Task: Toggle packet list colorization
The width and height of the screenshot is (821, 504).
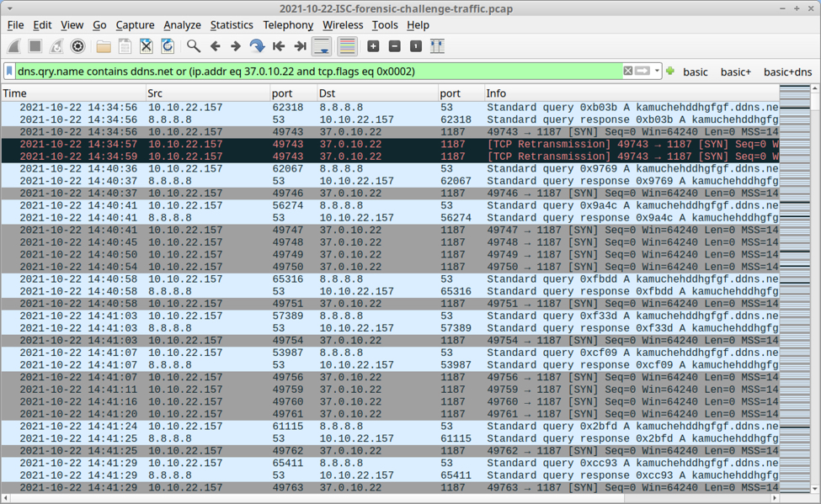Action: [x=347, y=46]
